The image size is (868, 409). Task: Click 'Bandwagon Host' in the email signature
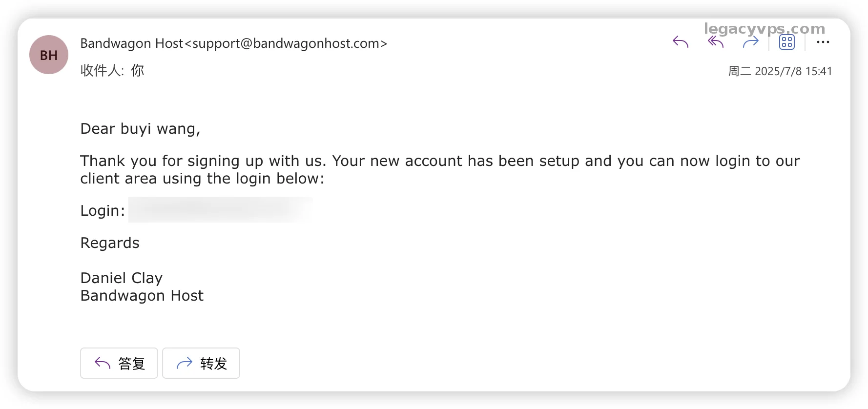pyautogui.click(x=142, y=296)
